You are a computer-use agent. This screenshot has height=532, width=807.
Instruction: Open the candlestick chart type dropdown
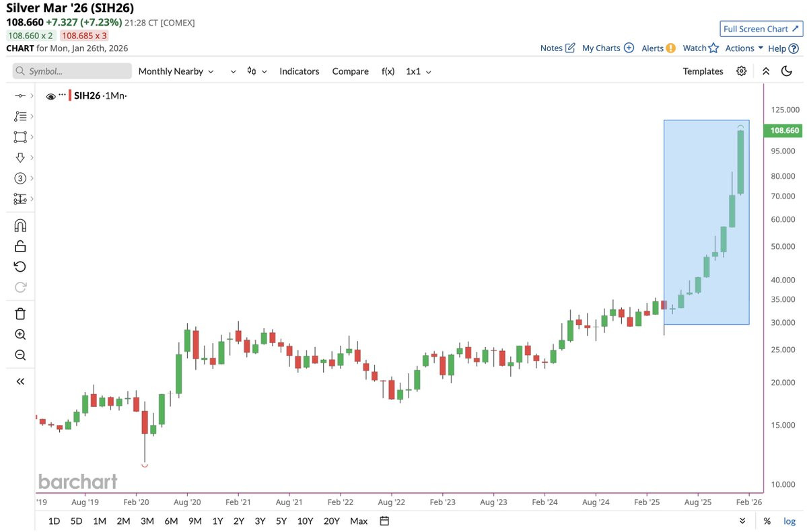[x=256, y=71]
